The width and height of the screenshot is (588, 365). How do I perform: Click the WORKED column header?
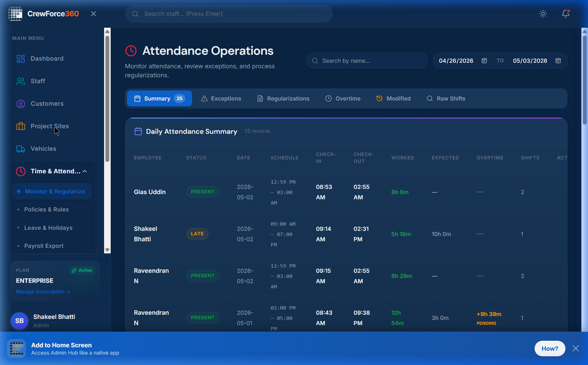[x=403, y=158]
